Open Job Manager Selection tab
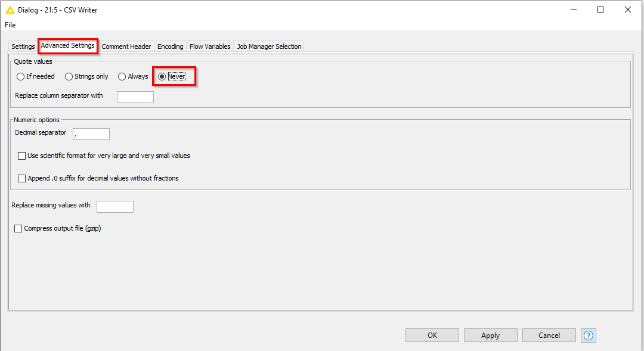This screenshot has width=644, height=351. click(269, 46)
